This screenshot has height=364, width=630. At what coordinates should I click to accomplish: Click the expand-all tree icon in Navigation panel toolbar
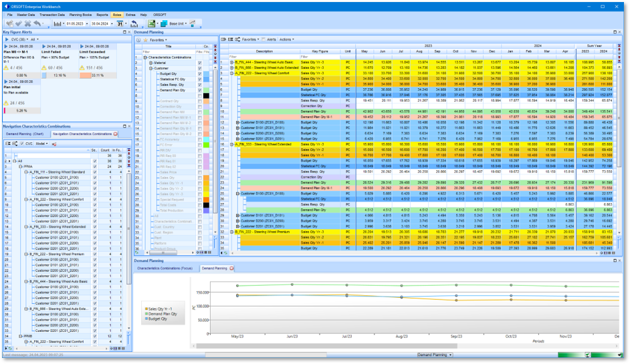pyautogui.click(x=15, y=144)
